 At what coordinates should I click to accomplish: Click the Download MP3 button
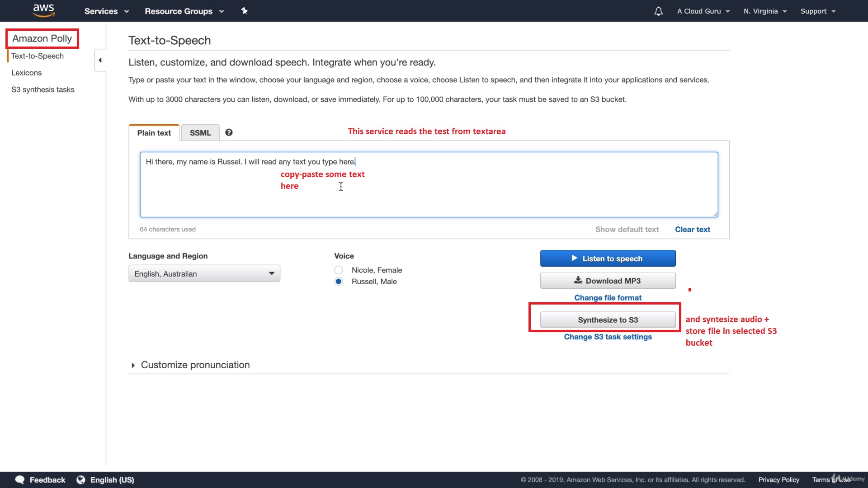tap(608, 281)
